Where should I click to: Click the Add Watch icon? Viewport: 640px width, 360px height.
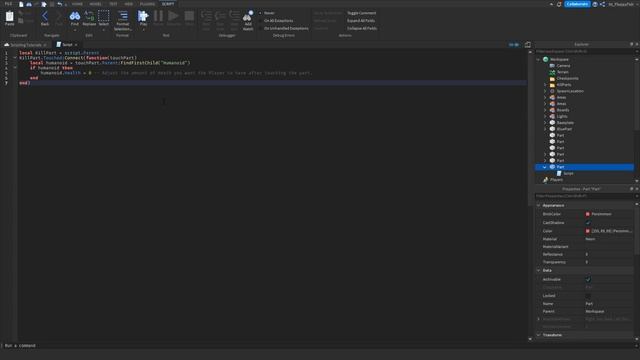[x=248, y=16]
